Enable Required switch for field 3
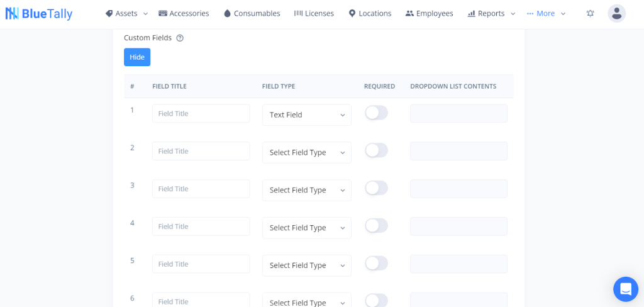 tap(376, 188)
